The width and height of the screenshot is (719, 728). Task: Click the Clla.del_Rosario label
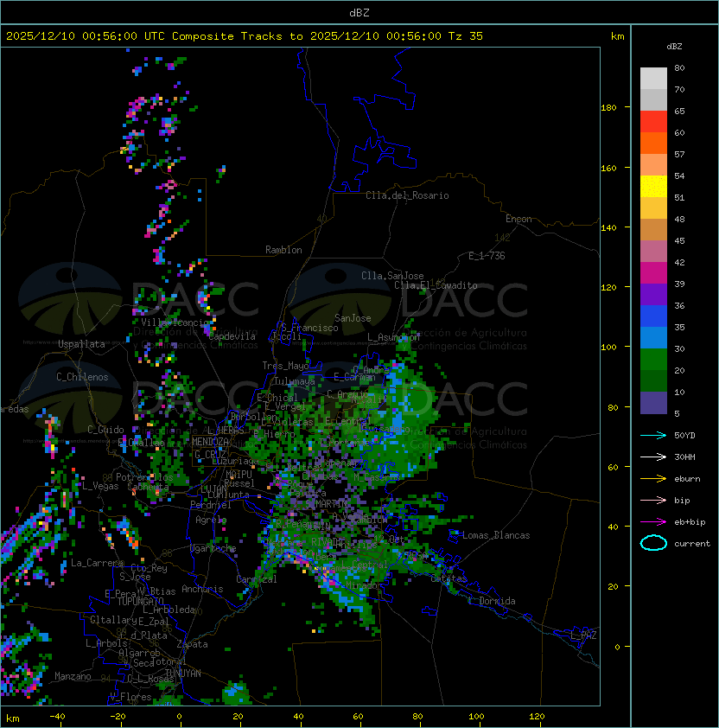pyautogui.click(x=407, y=195)
